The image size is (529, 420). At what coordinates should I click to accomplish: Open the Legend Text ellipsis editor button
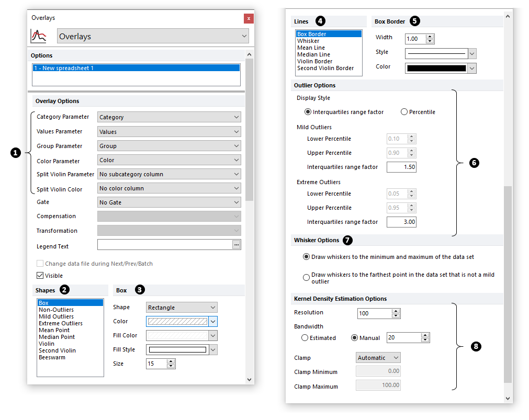coord(237,245)
